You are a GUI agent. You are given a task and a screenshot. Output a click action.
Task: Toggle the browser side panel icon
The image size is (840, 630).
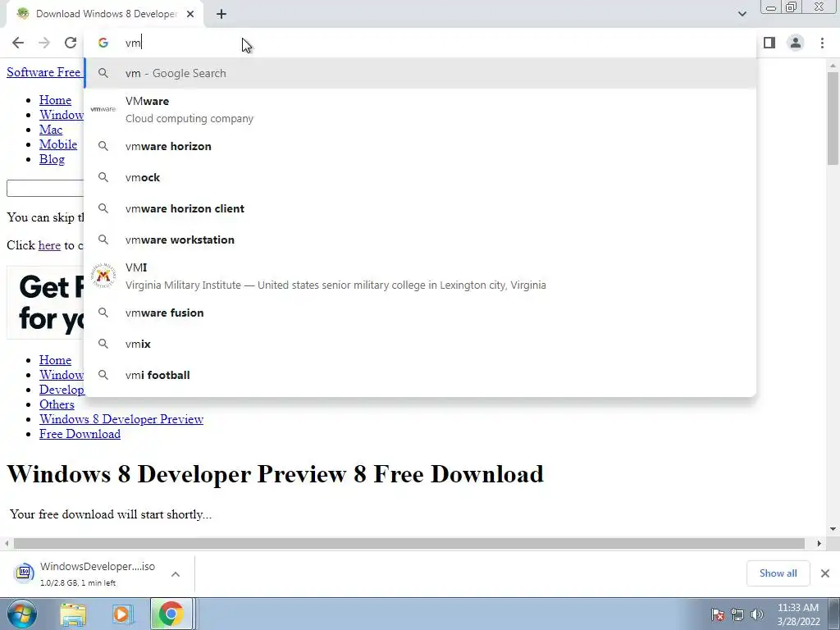click(769, 43)
